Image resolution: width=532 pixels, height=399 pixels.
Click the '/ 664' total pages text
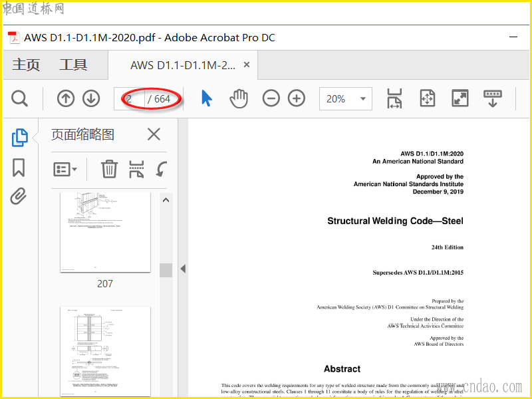tap(159, 99)
